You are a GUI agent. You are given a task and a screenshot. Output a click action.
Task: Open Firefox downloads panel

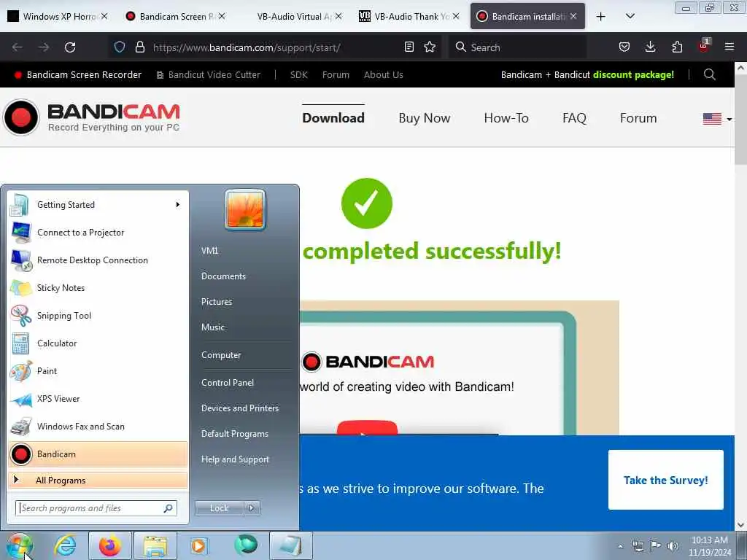[x=650, y=47]
